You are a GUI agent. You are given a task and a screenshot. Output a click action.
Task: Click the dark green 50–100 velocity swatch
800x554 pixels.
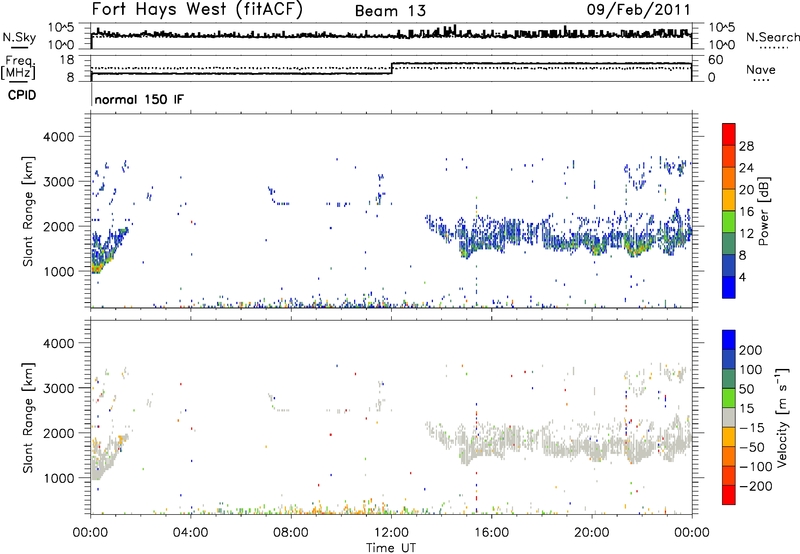pyautogui.click(x=729, y=379)
